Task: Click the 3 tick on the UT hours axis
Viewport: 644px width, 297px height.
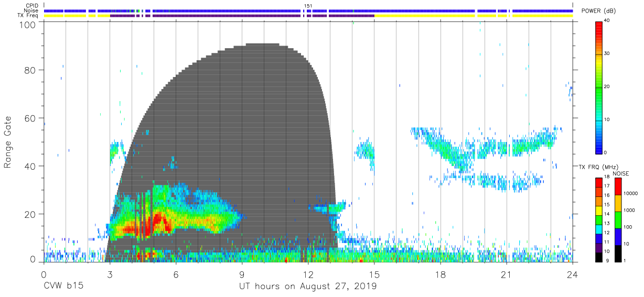Action: coord(110,274)
